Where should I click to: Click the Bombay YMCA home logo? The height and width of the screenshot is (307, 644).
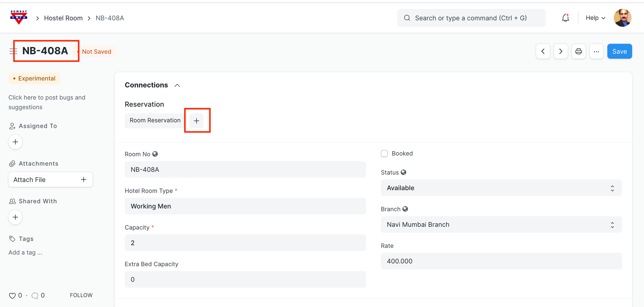pyautogui.click(x=19, y=17)
